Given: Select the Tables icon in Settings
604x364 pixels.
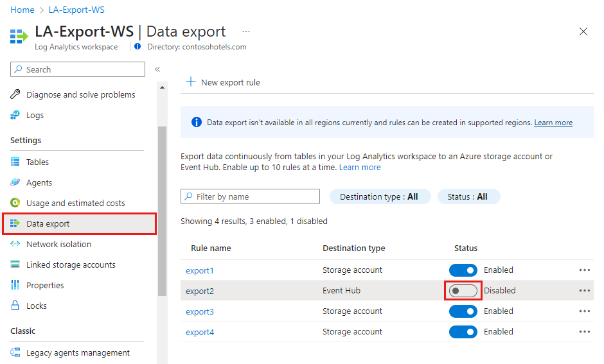Looking at the screenshot, I should (x=15, y=162).
